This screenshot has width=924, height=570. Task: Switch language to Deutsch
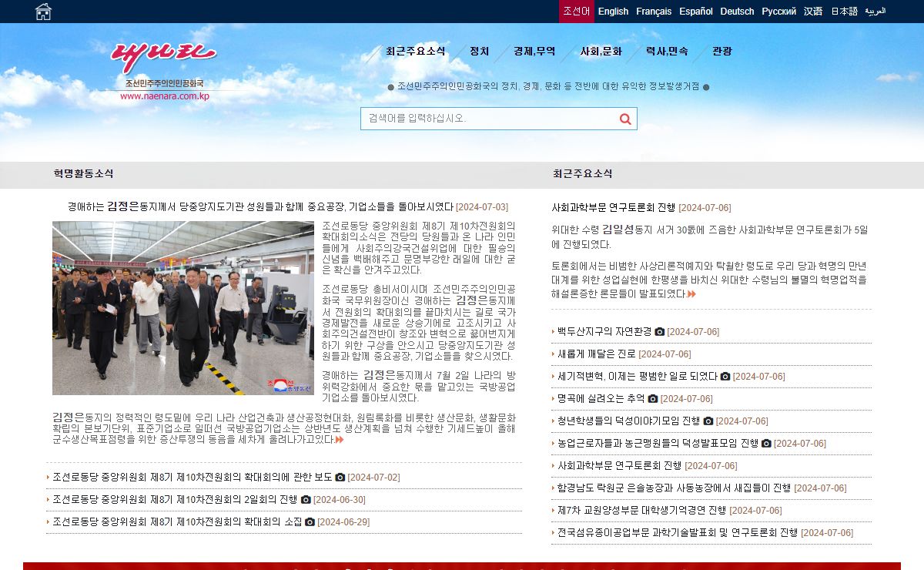click(738, 12)
